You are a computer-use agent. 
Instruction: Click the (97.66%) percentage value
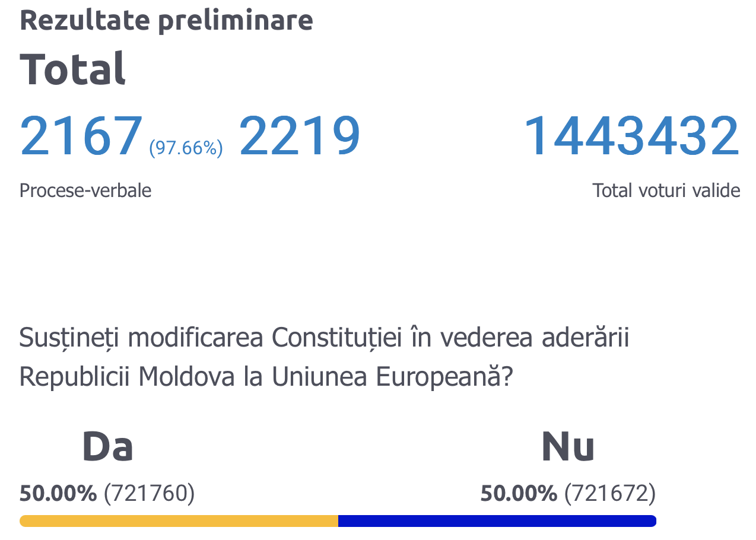pyautogui.click(x=186, y=148)
